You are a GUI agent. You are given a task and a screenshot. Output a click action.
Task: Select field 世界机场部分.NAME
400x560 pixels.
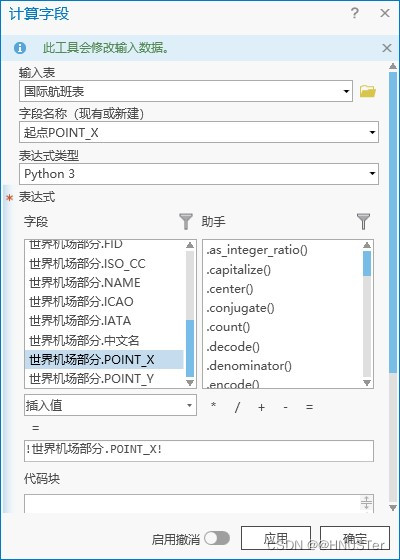click(104, 283)
